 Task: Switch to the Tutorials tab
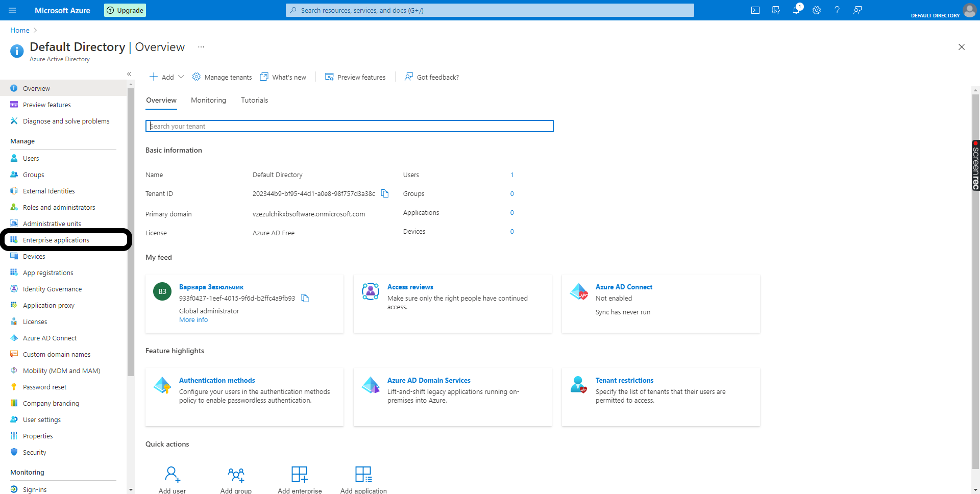[x=254, y=101]
